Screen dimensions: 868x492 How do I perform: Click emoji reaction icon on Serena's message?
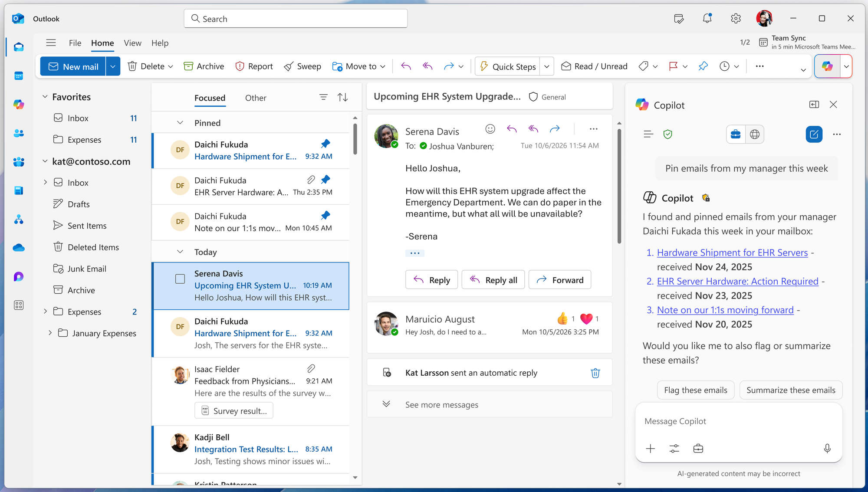490,129
